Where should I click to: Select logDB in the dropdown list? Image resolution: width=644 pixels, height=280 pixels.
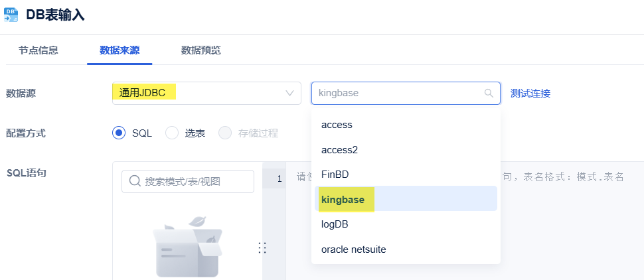click(x=335, y=224)
